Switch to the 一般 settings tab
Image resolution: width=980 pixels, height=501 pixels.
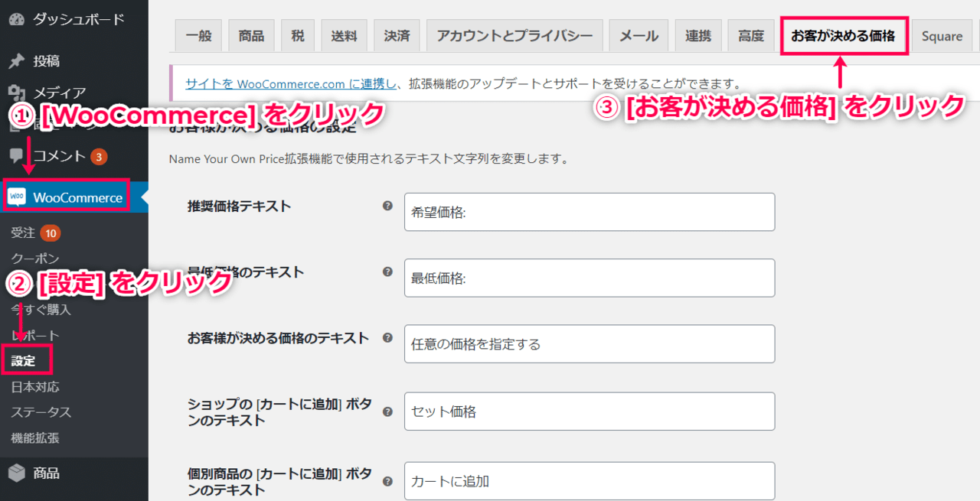click(x=198, y=36)
